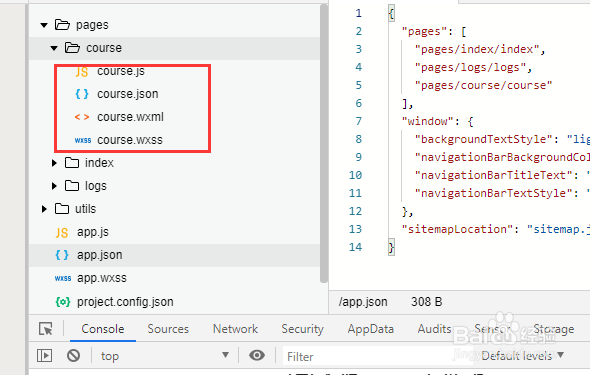
Task: Click the braces icon of course.json
Action: tap(82, 94)
